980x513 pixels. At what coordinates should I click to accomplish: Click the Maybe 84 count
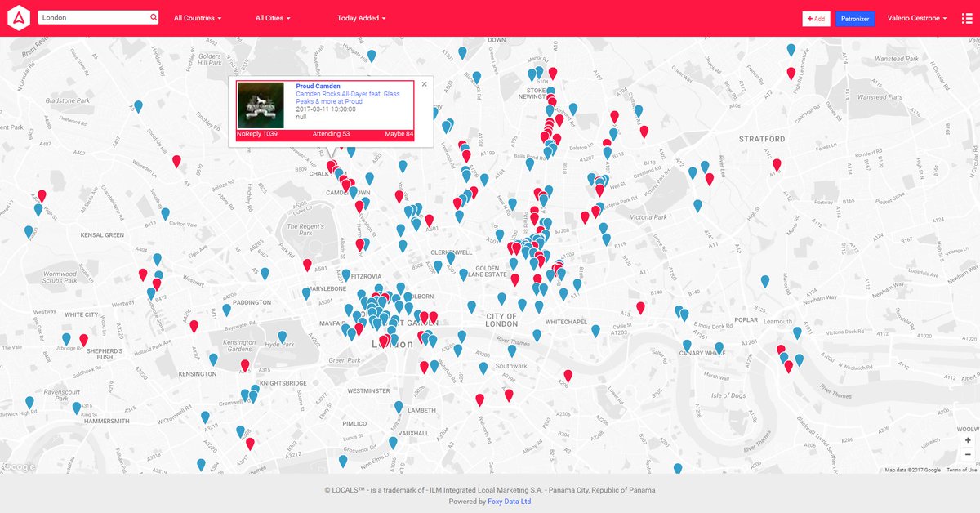coord(399,134)
